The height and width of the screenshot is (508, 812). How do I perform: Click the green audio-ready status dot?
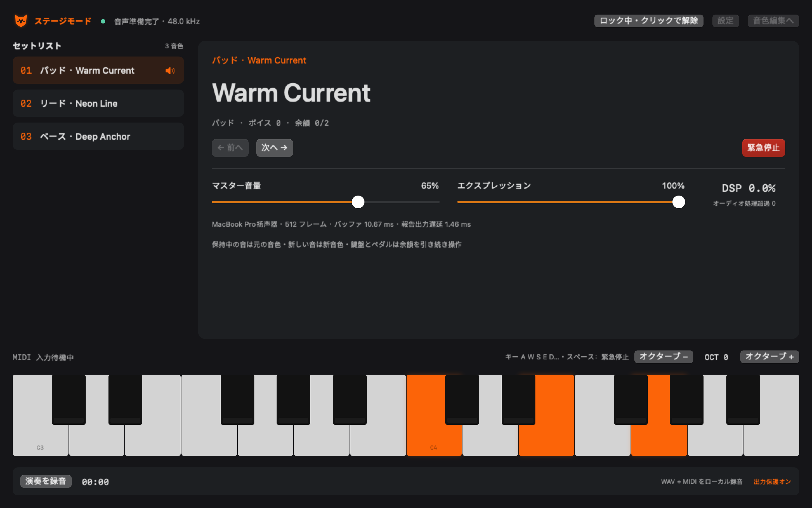click(103, 21)
